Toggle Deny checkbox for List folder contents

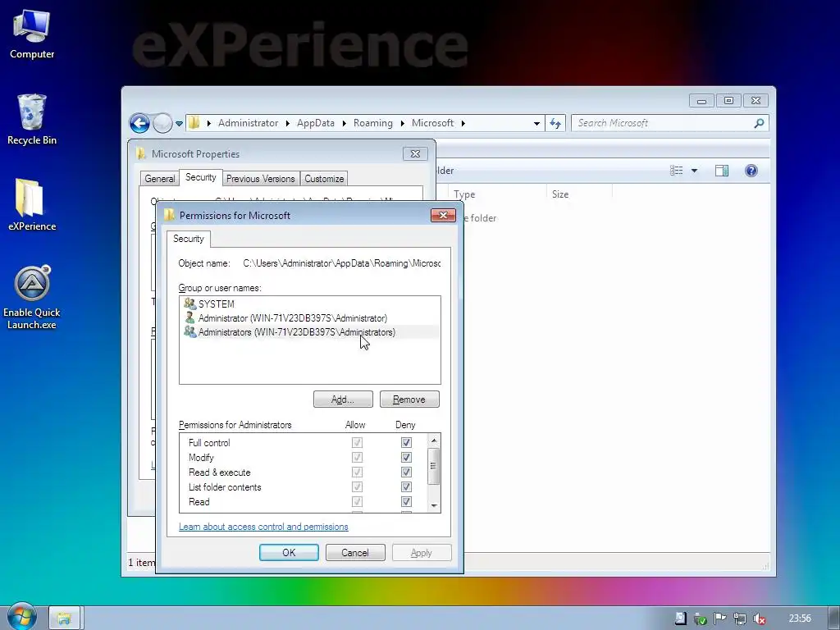click(406, 487)
